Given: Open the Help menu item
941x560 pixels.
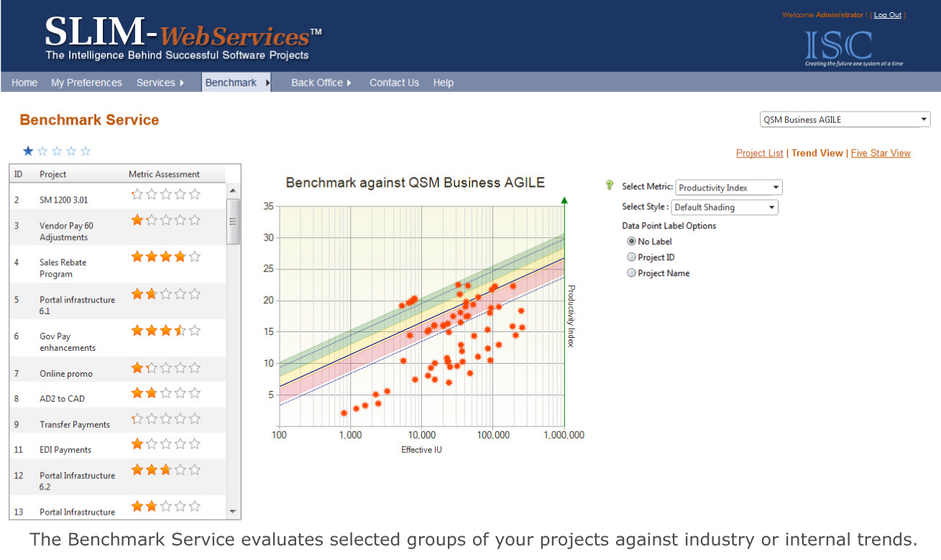Looking at the screenshot, I should [444, 83].
